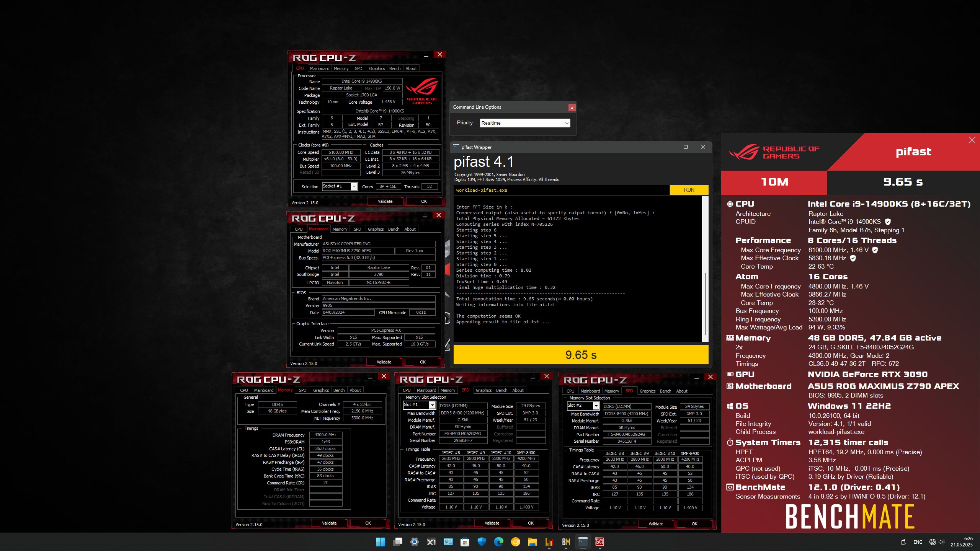Launch Microsoft Edge from the taskbar
The height and width of the screenshot is (551, 980).
499,542
